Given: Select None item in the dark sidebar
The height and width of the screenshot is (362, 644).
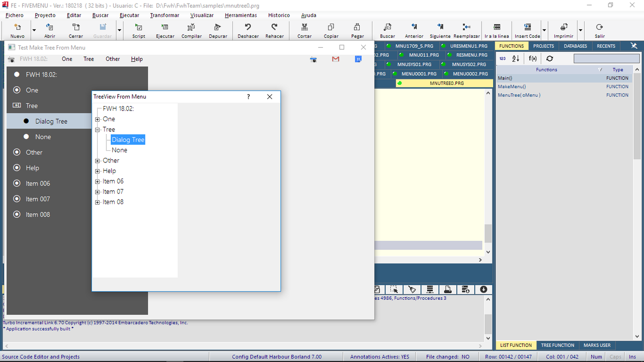Looking at the screenshot, I should click(43, 137).
